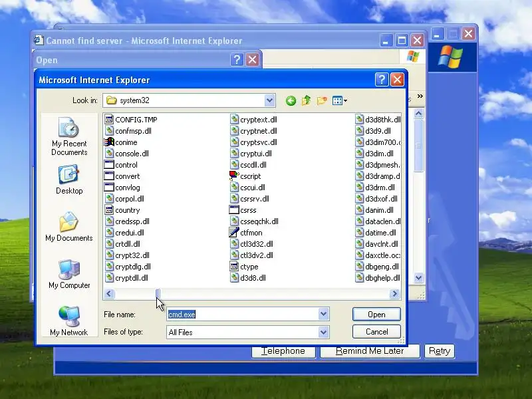Click the Telephone button in the background window

click(283, 351)
